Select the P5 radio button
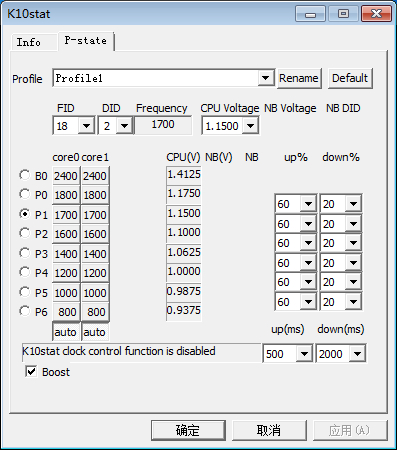This screenshot has width=397, height=450. tap(24, 292)
